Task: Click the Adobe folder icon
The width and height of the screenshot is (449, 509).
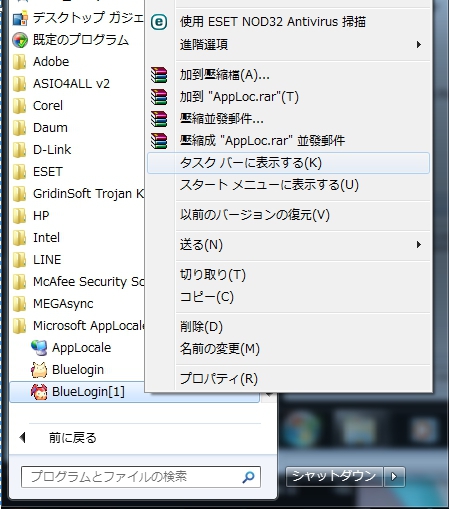Action: 19,62
